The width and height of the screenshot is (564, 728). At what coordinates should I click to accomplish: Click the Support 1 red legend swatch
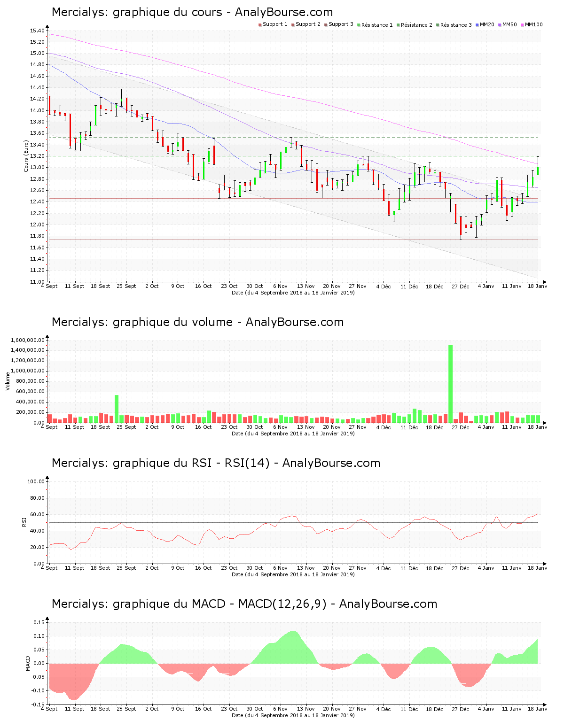(260, 24)
